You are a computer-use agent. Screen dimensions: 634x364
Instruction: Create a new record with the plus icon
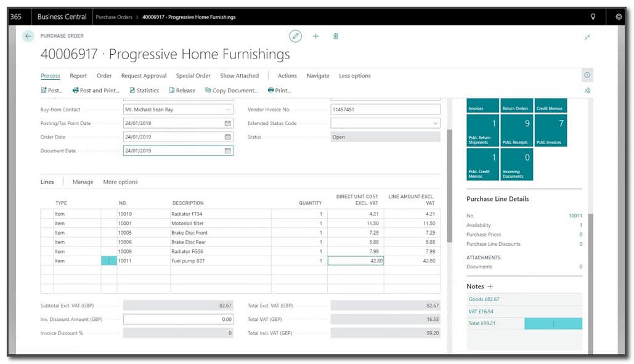[315, 36]
